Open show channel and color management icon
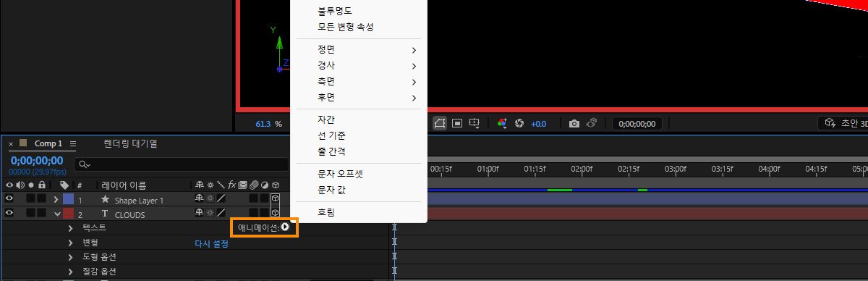868x281 pixels. pos(502,123)
